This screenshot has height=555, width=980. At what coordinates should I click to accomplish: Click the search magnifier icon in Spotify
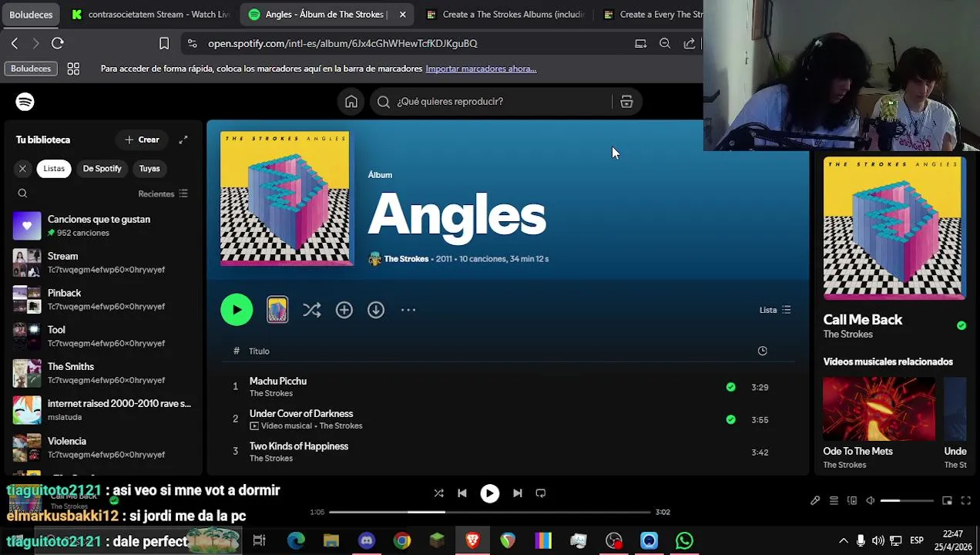tap(384, 102)
